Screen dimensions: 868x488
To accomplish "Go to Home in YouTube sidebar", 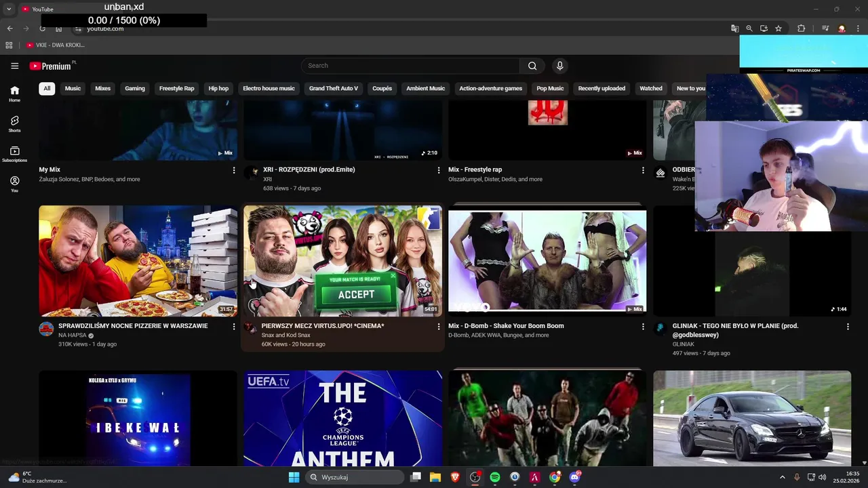I will [14, 94].
